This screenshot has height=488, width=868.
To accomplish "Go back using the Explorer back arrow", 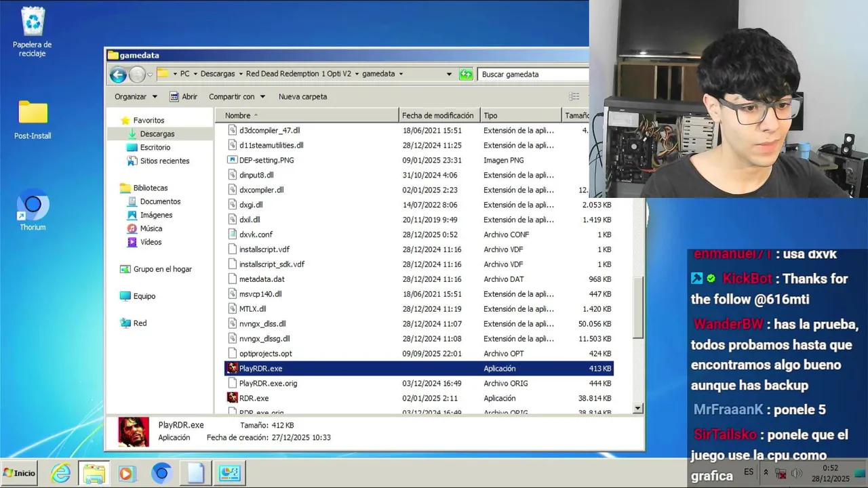I will (x=119, y=75).
